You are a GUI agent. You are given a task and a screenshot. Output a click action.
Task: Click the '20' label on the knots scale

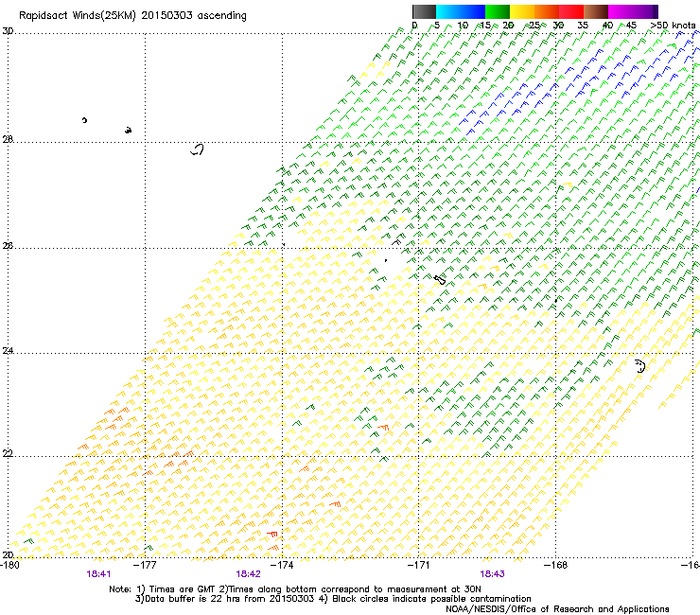click(508, 26)
